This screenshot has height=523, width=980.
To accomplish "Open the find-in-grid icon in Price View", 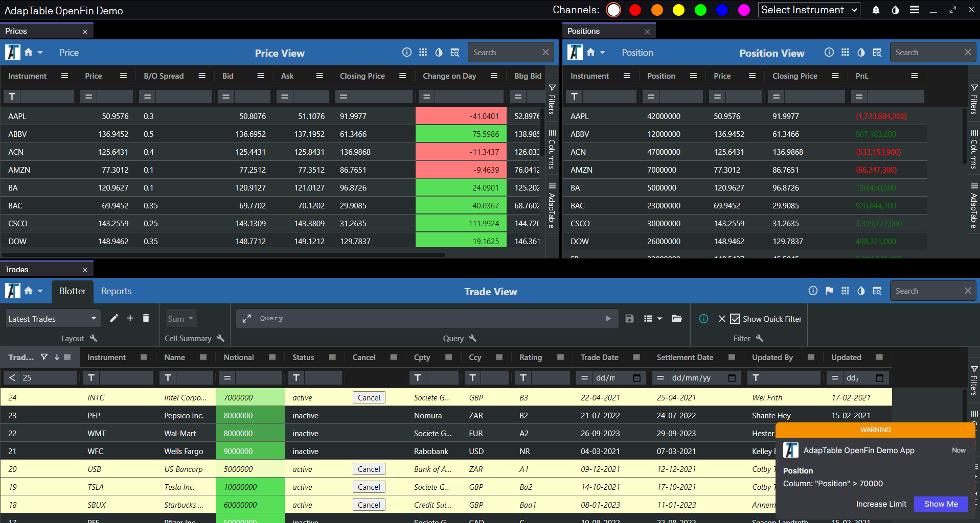I will 455,52.
